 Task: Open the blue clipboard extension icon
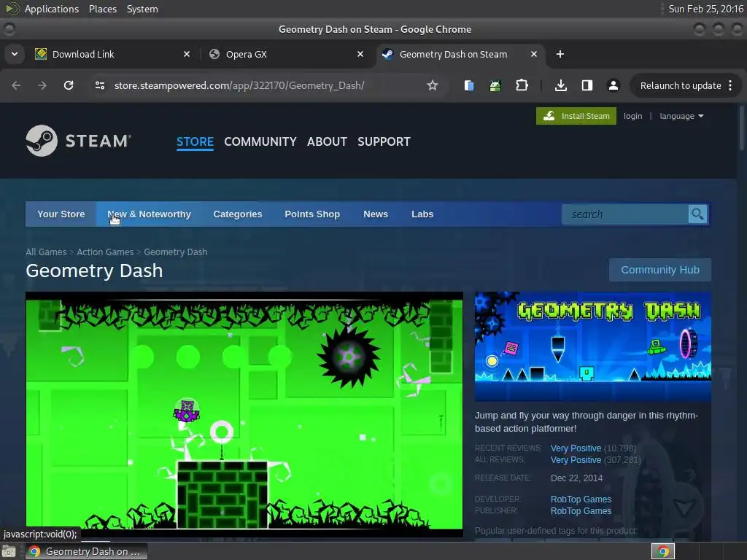coord(469,85)
